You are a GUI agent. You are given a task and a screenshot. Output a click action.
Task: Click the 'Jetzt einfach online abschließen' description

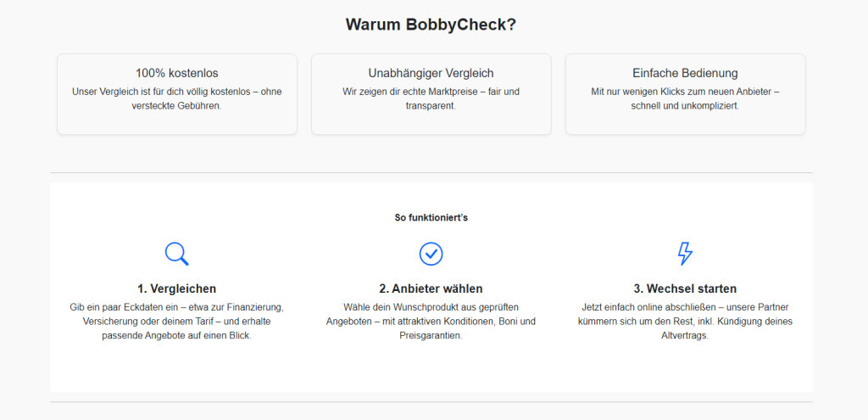coord(685,321)
